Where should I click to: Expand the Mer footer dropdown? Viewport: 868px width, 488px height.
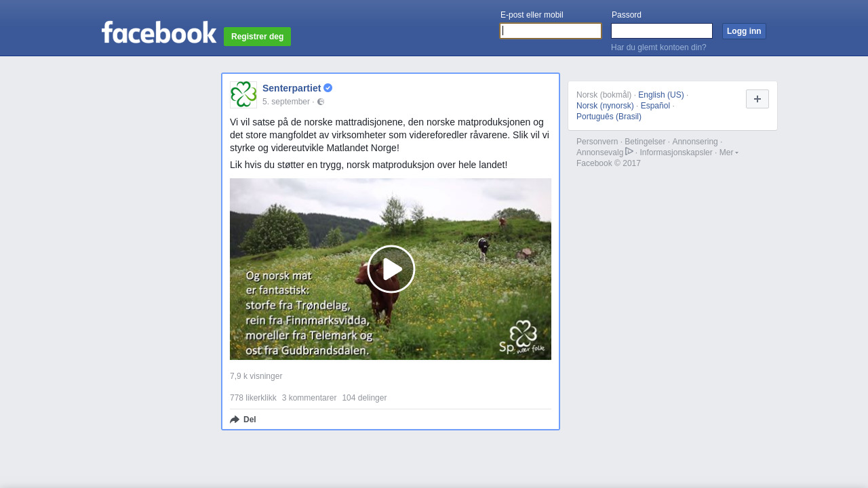729,152
